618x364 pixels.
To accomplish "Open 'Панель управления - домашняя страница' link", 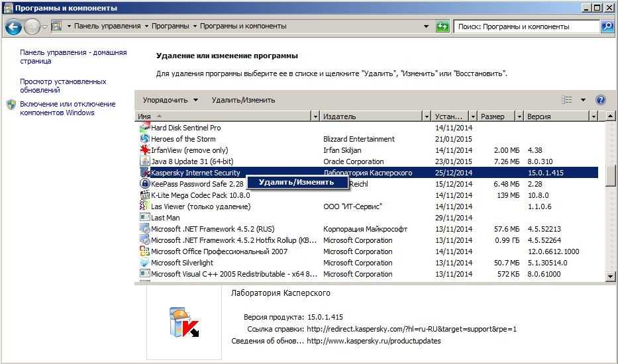I will click(74, 56).
